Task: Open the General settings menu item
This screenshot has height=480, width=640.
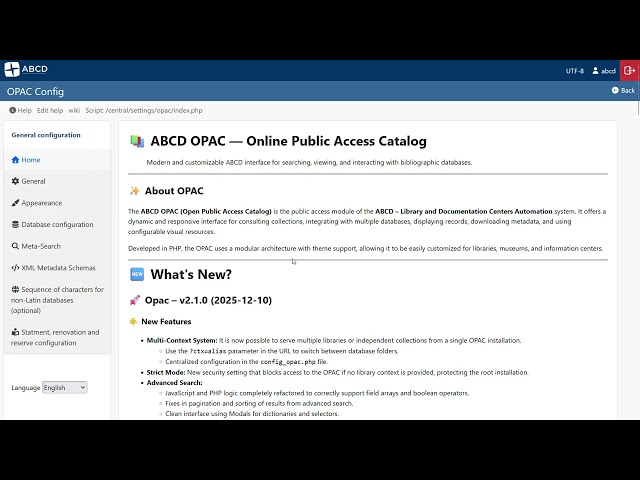Action: [x=57, y=181]
